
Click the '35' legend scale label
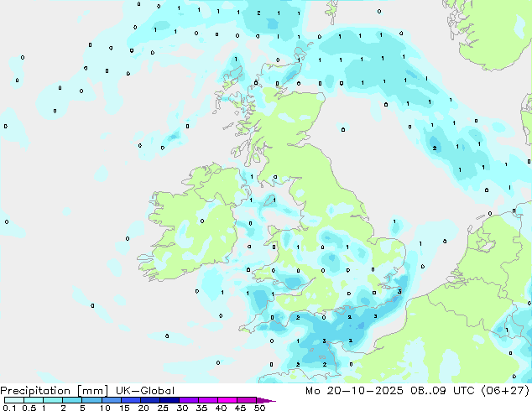tap(202, 408)
